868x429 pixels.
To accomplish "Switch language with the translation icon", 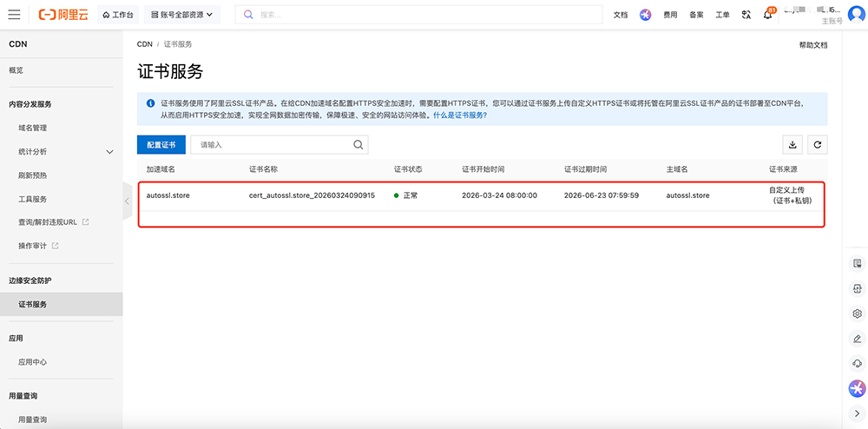I will (746, 15).
